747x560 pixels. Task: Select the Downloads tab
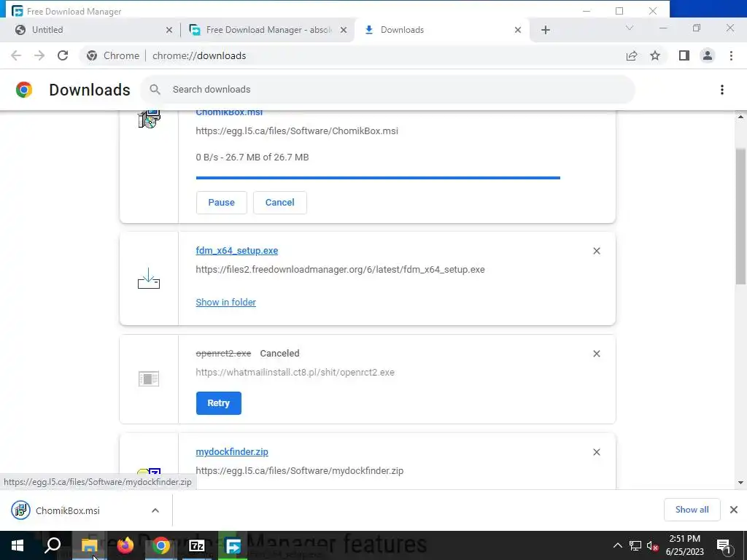click(x=441, y=30)
